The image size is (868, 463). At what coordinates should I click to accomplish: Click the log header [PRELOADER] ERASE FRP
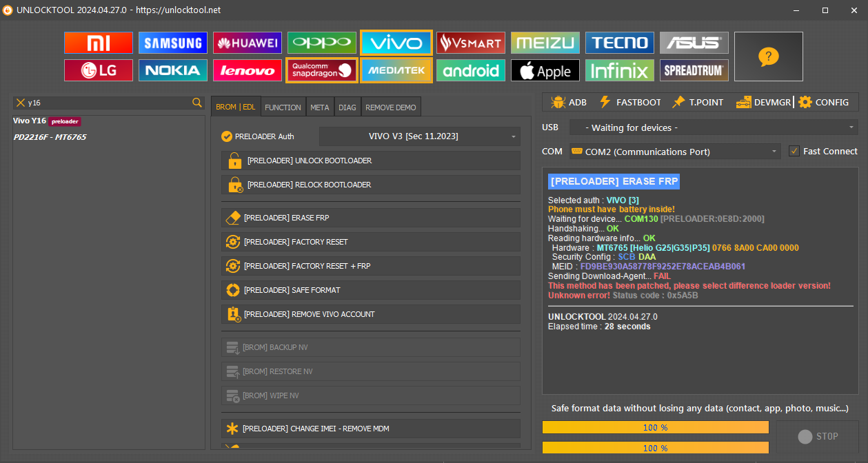(614, 181)
